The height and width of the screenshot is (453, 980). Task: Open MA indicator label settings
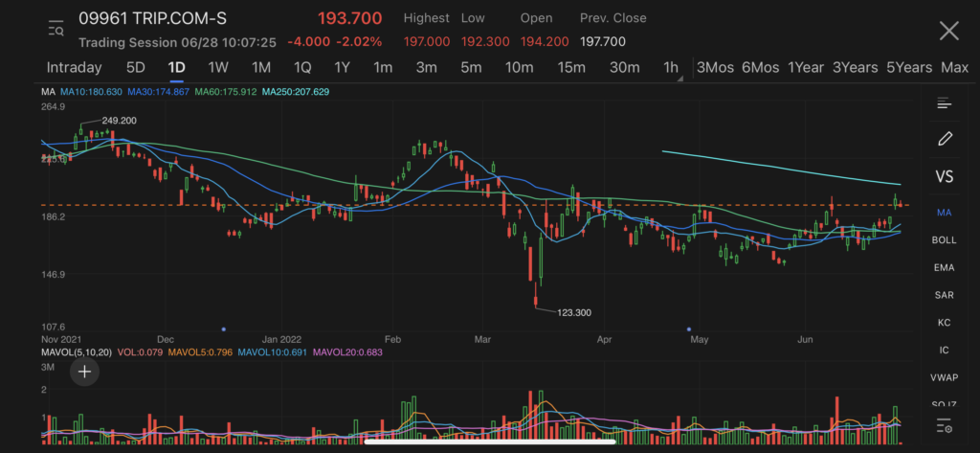click(48, 91)
